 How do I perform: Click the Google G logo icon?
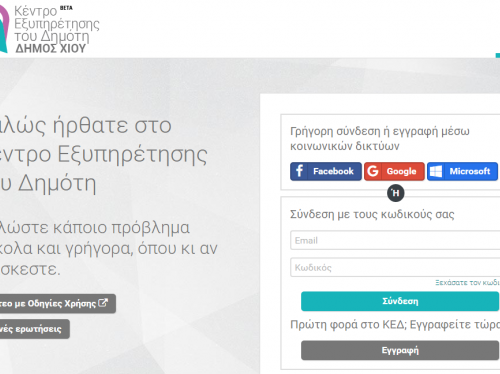click(373, 171)
